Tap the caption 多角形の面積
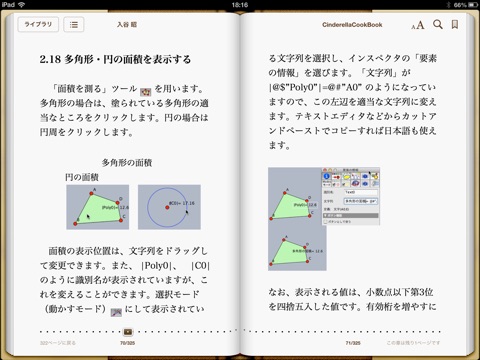Image resolution: width=480 pixels, height=360 pixels. click(x=127, y=163)
